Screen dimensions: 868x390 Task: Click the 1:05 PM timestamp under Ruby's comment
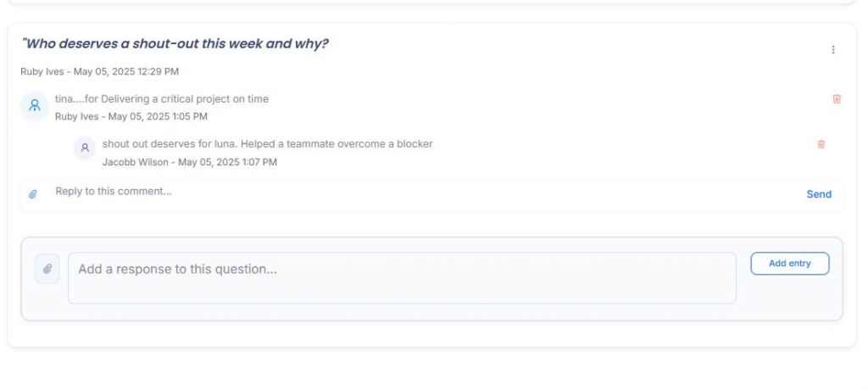click(x=158, y=117)
